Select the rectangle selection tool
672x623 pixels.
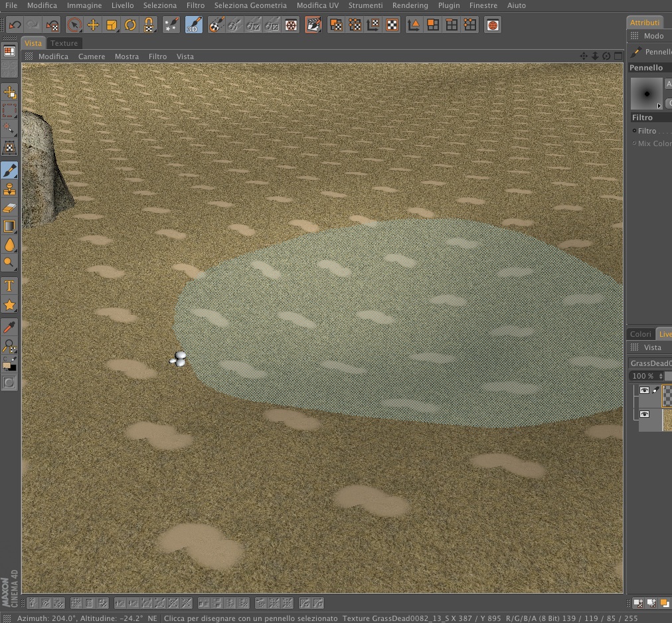[x=9, y=110]
